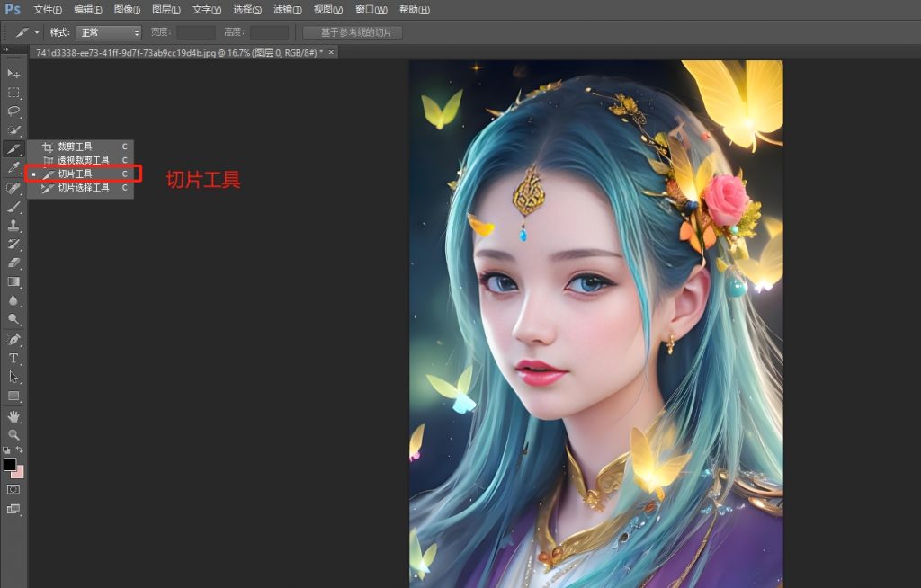Choose 透视裁剪工具 from the flyout
This screenshot has width=921, height=588.
click(80, 160)
